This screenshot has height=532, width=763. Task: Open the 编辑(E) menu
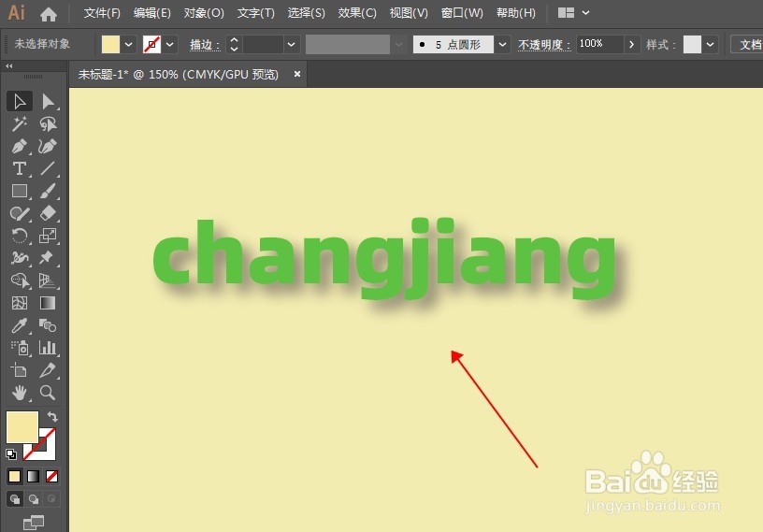(x=152, y=13)
